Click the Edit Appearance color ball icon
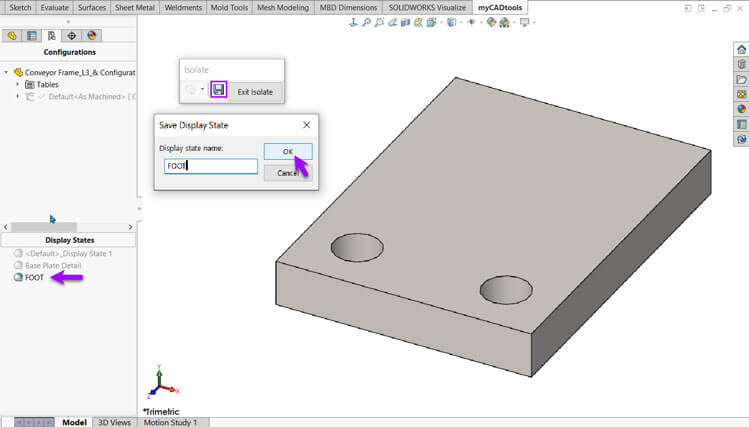749x427 pixels. [491, 22]
